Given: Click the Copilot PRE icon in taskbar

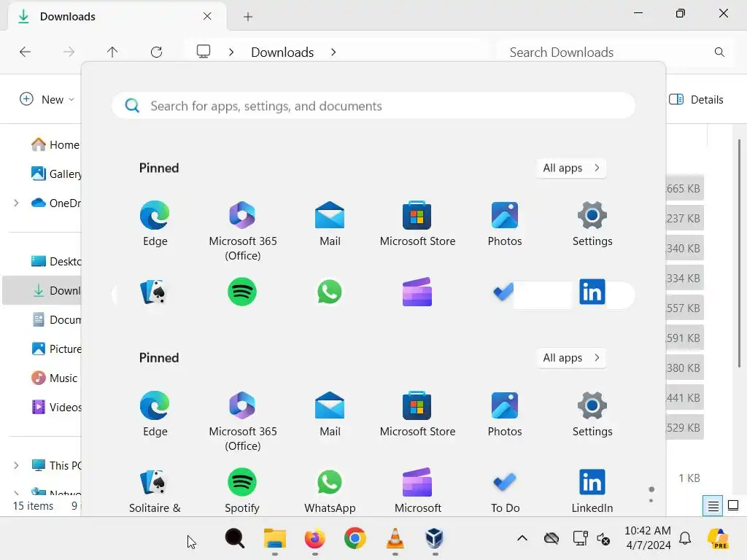Looking at the screenshot, I should coord(718,539).
